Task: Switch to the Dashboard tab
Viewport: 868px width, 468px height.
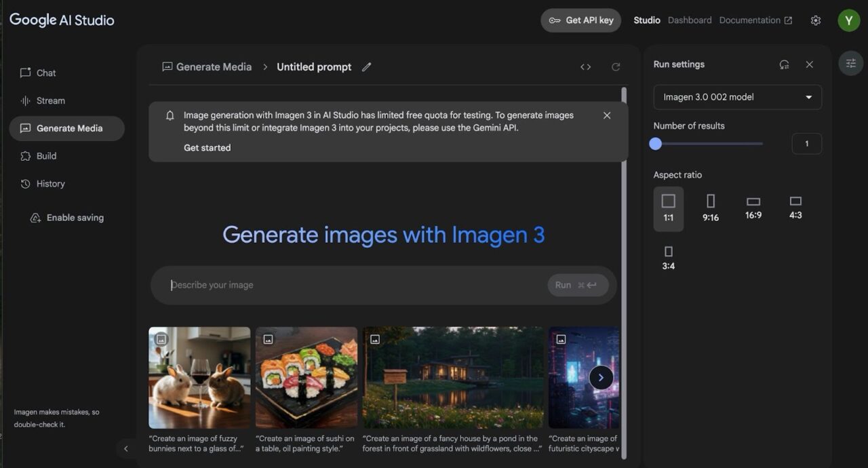Action: pos(690,20)
